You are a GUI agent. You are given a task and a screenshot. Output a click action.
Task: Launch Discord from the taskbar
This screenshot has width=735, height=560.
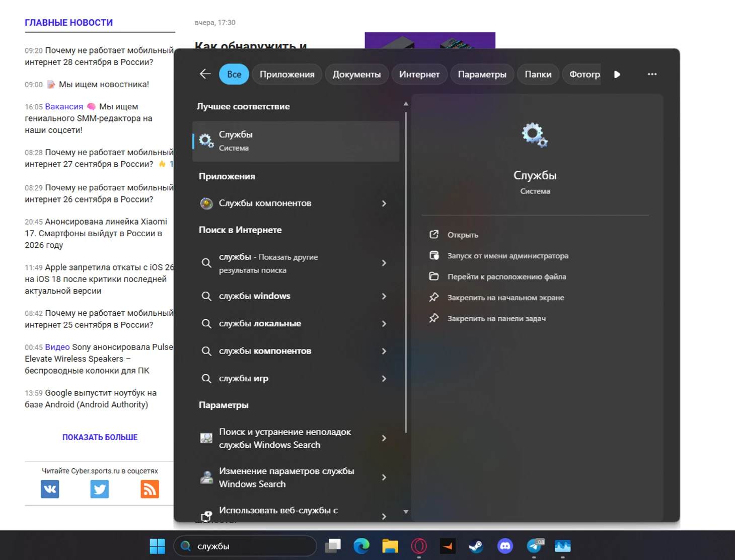click(505, 546)
